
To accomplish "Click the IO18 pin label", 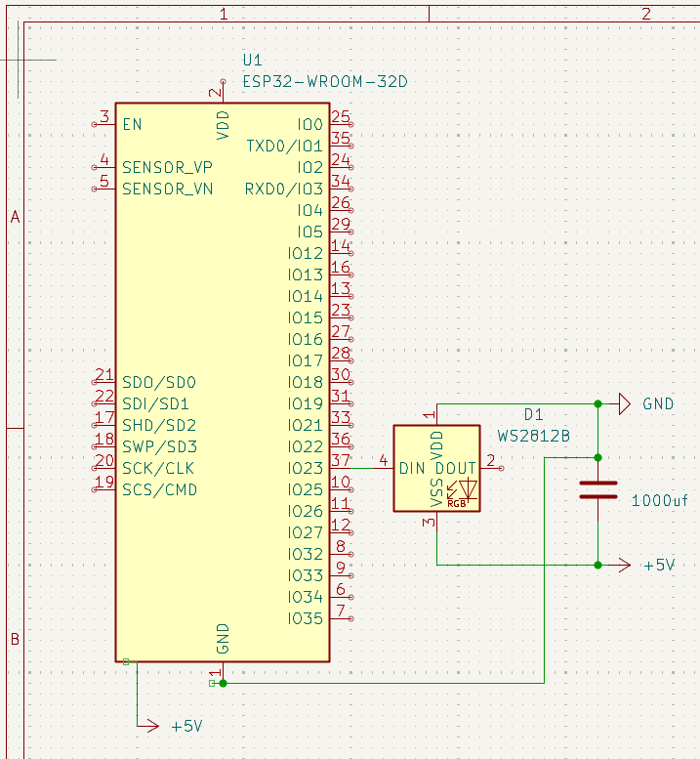I will [306, 382].
